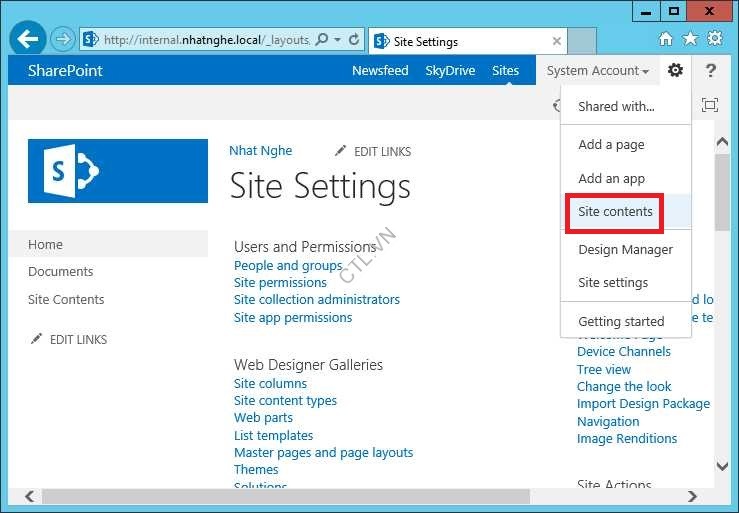This screenshot has width=739, height=513.
Task: Choose Site contents from settings menu
Action: (x=626, y=212)
